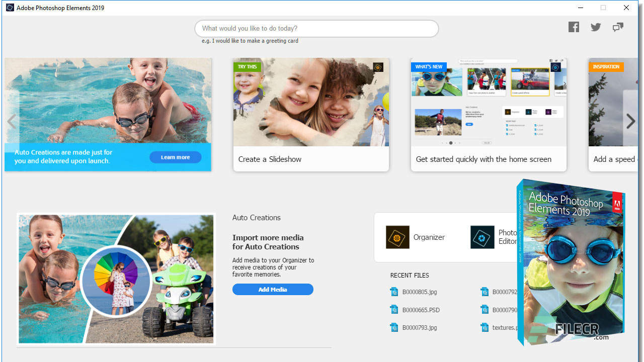Image resolution: width=644 pixels, height=362 pixels.
Task: Click file icon beside the B0000792 file
Action: click(485, 292)
